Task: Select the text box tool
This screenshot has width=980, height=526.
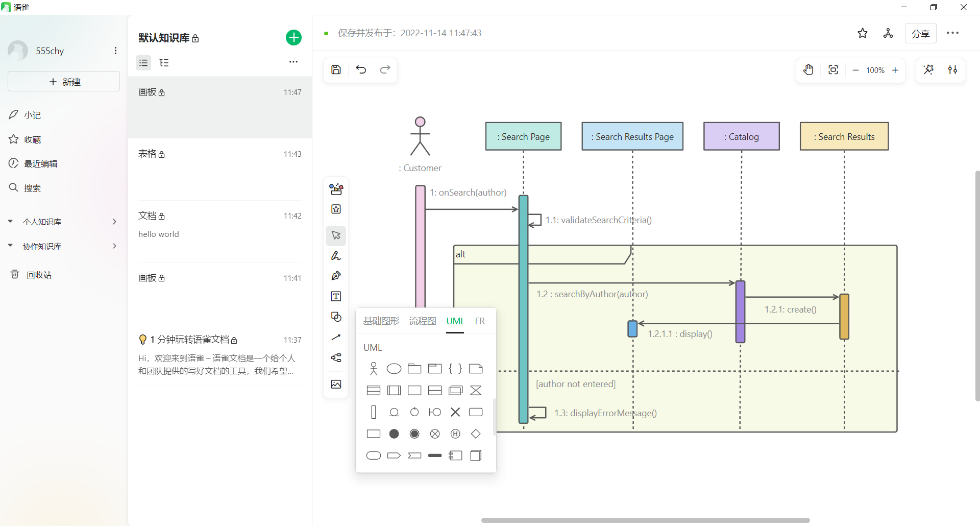Action: click(336, 297)
